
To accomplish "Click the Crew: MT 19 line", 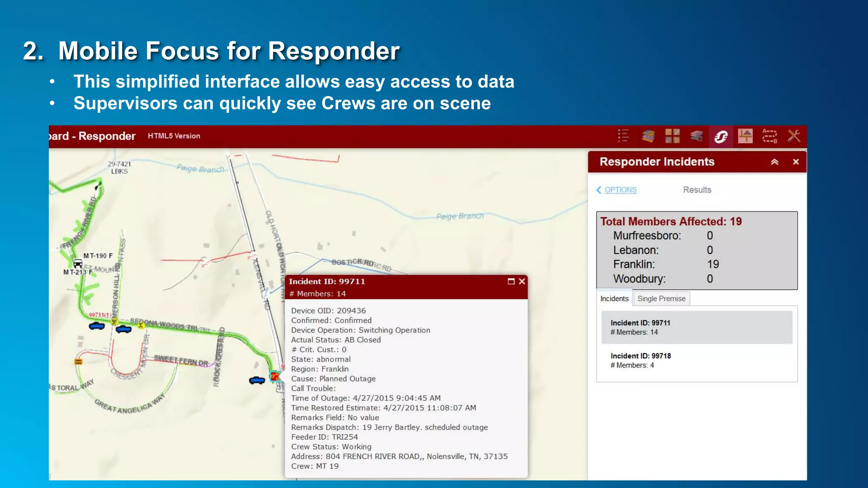I will 315,466.
